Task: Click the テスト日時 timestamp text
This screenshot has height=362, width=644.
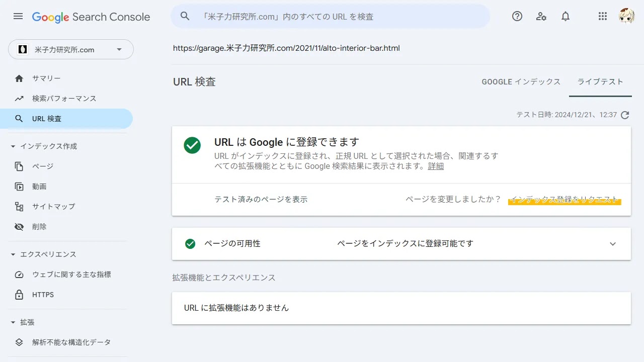Action: click(567, 115)
